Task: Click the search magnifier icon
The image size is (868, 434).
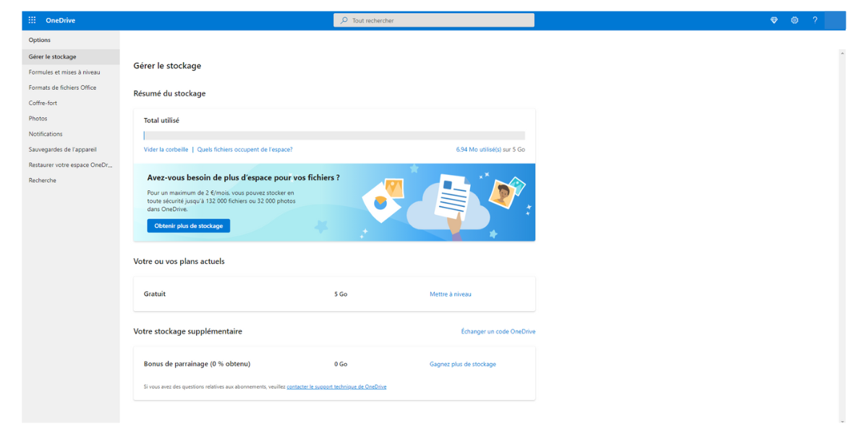Action: click(344, 20)
